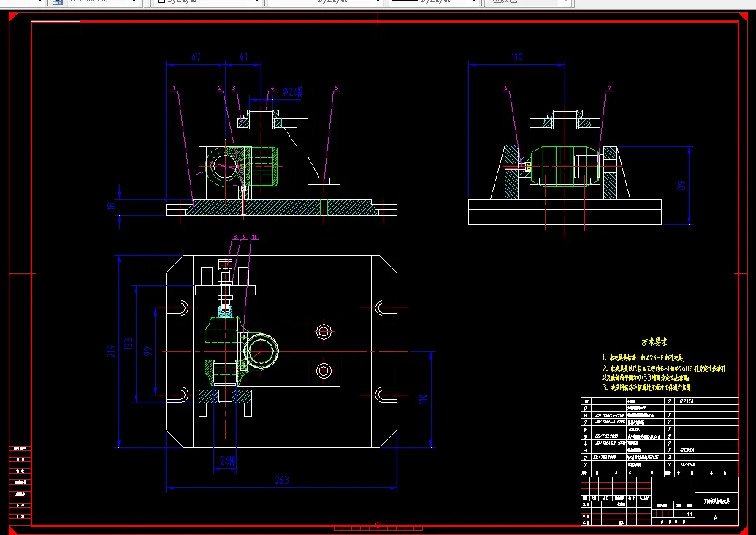This screenshot has width=756, height=535.
Task: Select the 99 dimension text
Action: click(x=148, y=351)
